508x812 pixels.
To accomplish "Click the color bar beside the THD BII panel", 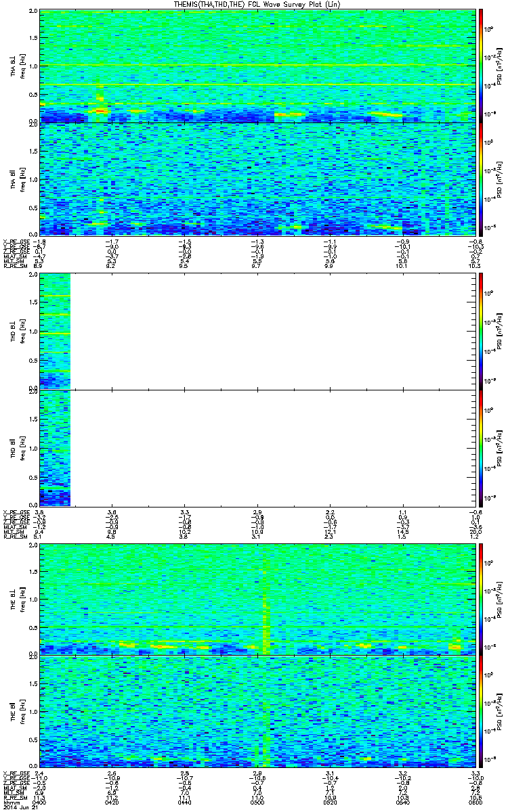I will coord(481,447).
